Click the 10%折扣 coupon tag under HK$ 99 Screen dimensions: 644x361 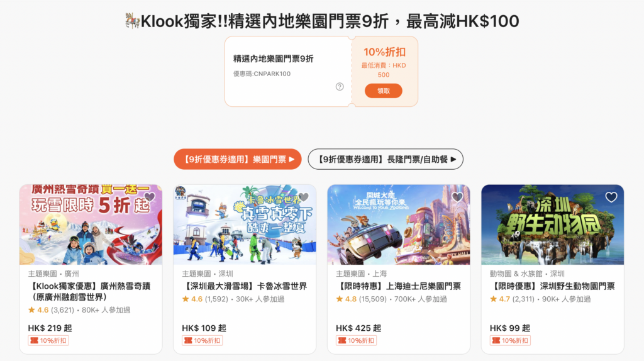click(x=510, y=340)
